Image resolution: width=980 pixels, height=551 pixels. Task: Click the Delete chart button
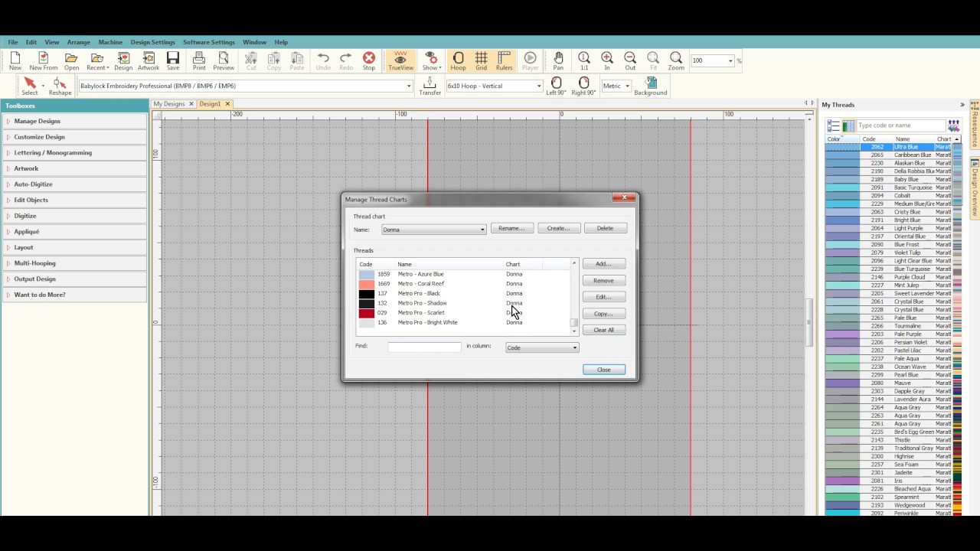[x=605, y=228]
